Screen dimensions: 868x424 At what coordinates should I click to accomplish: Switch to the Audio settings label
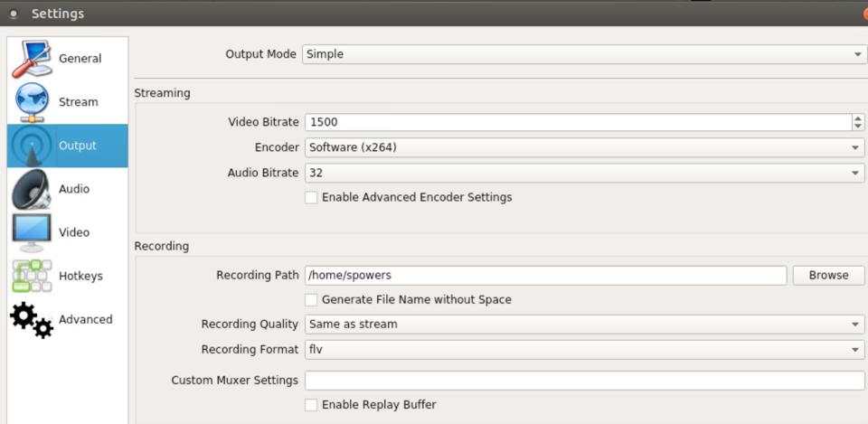pyautogui.click(x=74, y=189)
